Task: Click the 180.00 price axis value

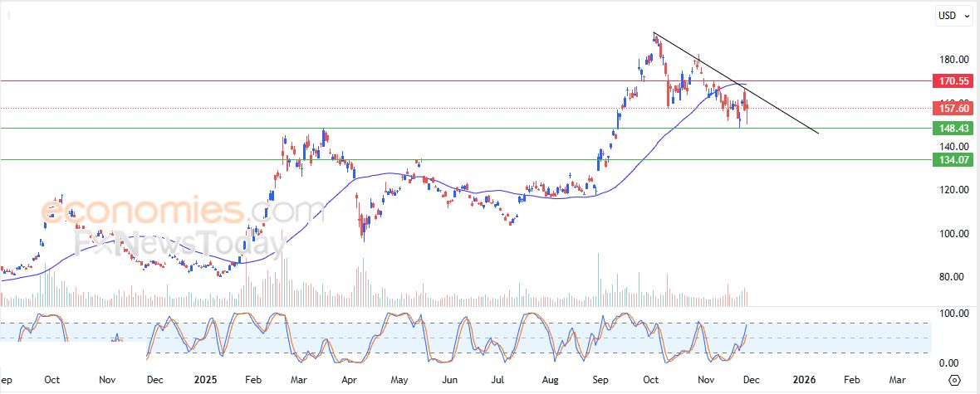Action: click(x=953, y=60)
